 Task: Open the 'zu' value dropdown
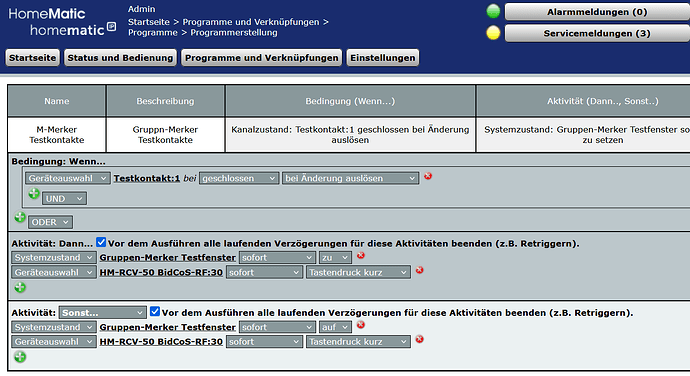pyautogui.click(x=335, y=257)
